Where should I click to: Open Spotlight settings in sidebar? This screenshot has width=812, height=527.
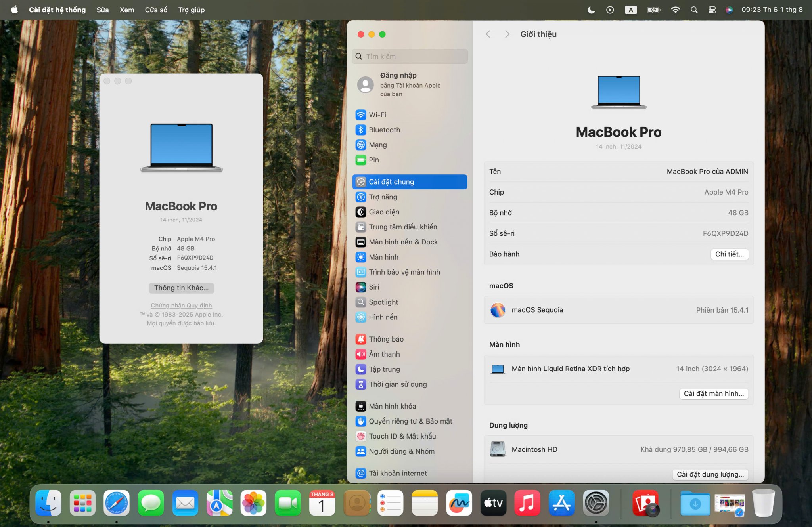pyautogui.click(x=410, y=302)
